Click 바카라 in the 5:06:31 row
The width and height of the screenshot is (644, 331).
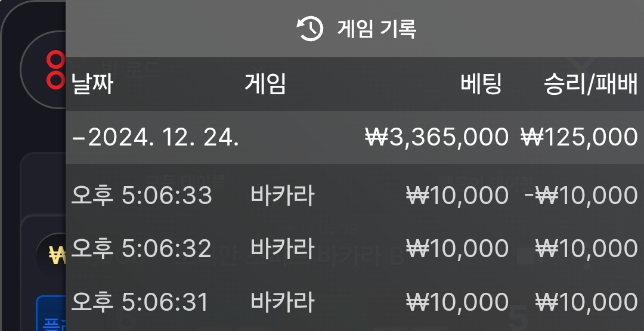point(283,302)
